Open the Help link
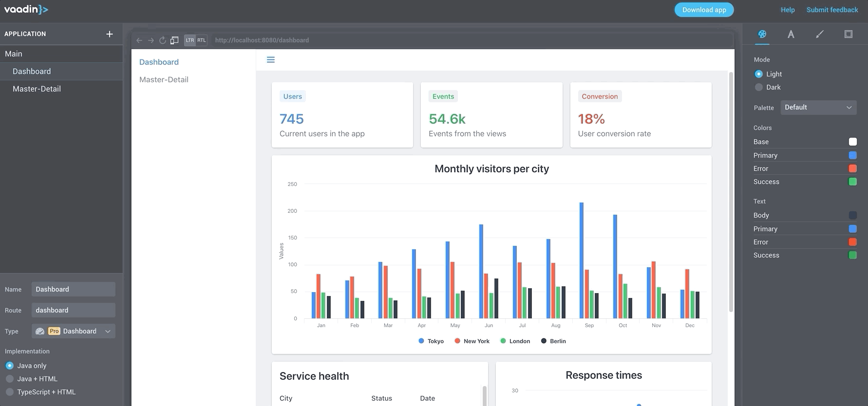This screenshot has width=868, height=406. (788, 10)
